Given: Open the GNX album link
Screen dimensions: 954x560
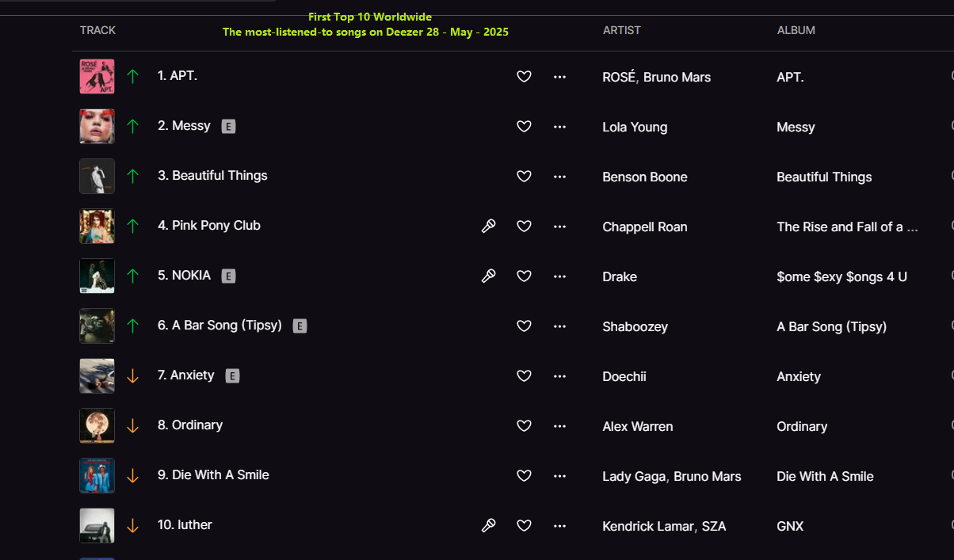Looking at the screenshot, I should tap(790, 526).
